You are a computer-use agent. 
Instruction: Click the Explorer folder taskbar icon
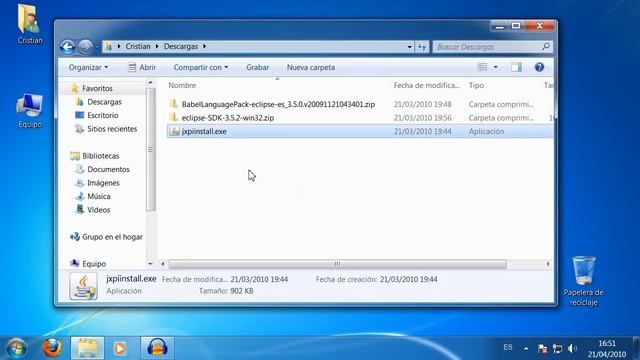click(87, 348)
